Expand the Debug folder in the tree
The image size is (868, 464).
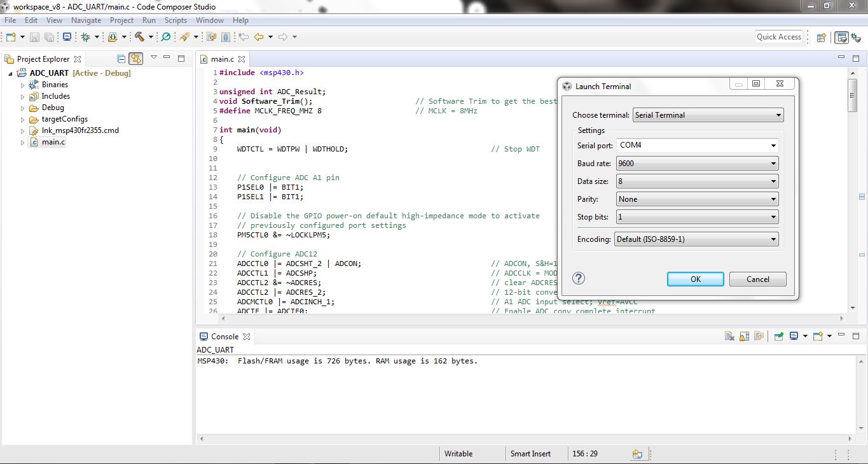pyautogui.click(x=23, y=108)
